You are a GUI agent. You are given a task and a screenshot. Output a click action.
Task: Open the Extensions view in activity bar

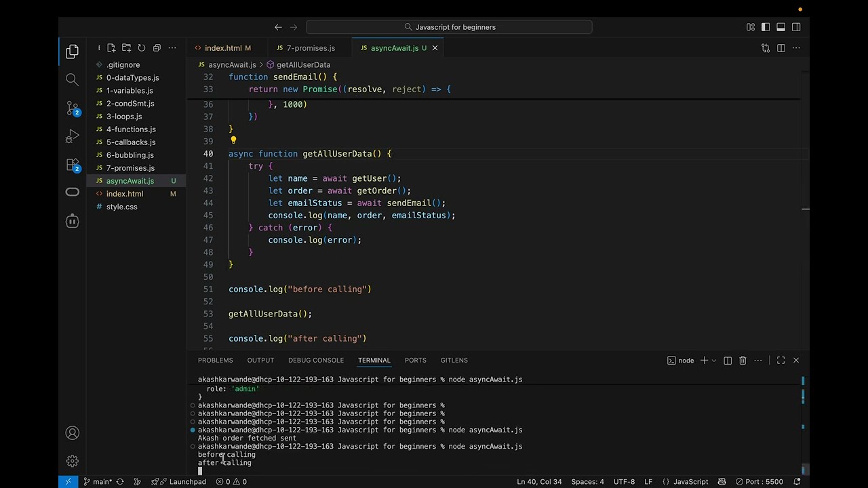point(72,165)
